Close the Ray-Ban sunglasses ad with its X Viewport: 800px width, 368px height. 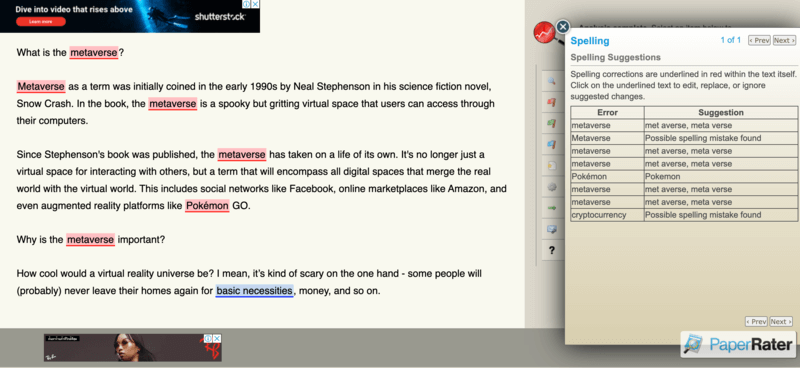coord(217,338)
